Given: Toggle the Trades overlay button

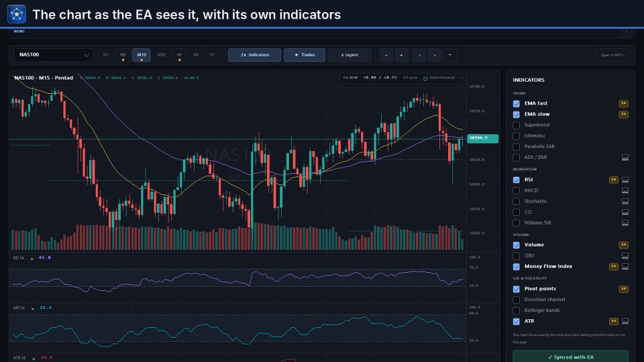Looking at the screenshot, I should 305,55.
